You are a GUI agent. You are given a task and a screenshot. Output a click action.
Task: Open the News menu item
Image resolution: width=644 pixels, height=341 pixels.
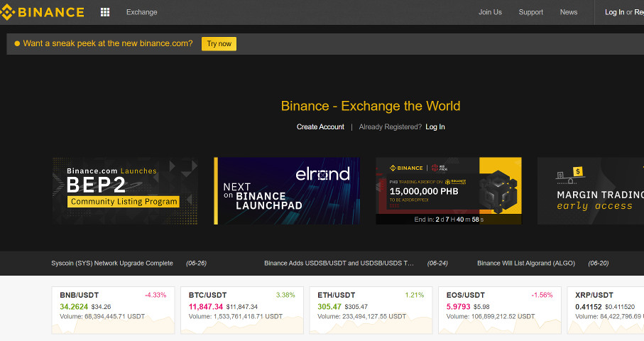click(569, 12)
